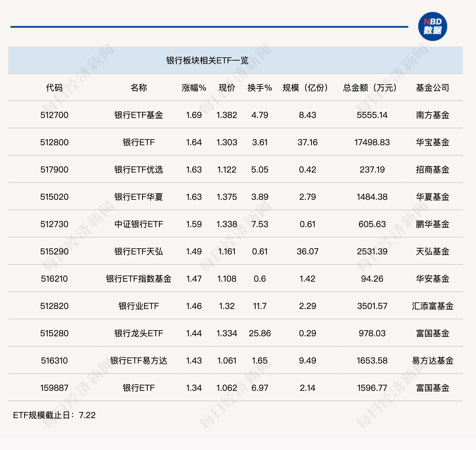Click price value 1.062

click(227, 388)
